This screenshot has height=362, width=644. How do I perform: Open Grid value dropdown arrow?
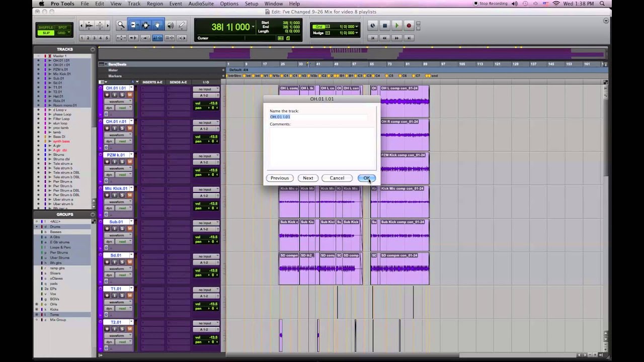(x=357, y=26)
